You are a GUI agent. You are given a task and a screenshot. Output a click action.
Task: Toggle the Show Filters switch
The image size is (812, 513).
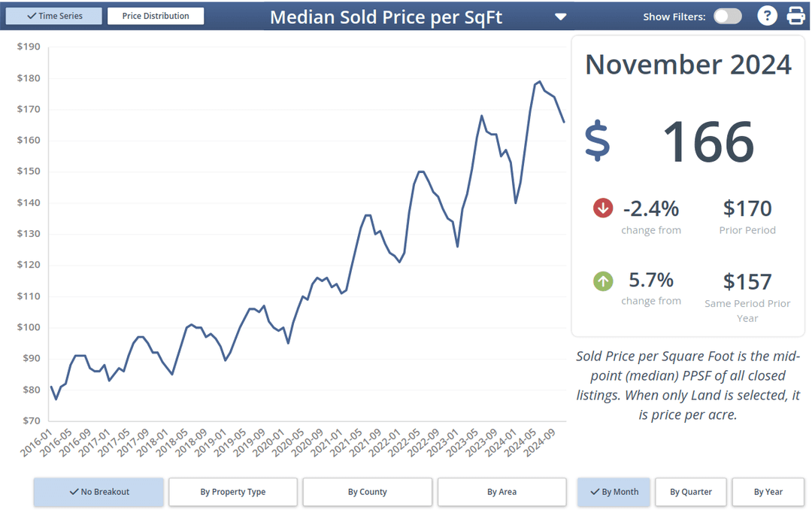click(x=727, y=16)
